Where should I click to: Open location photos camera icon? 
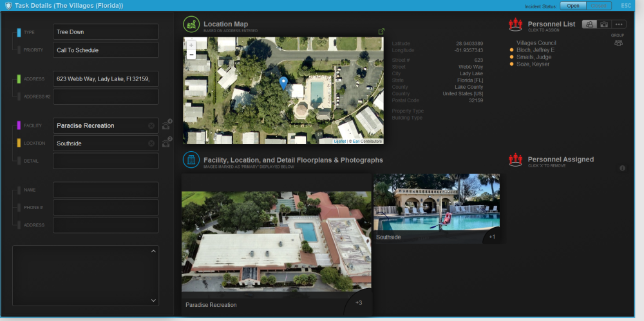point(166,143)
